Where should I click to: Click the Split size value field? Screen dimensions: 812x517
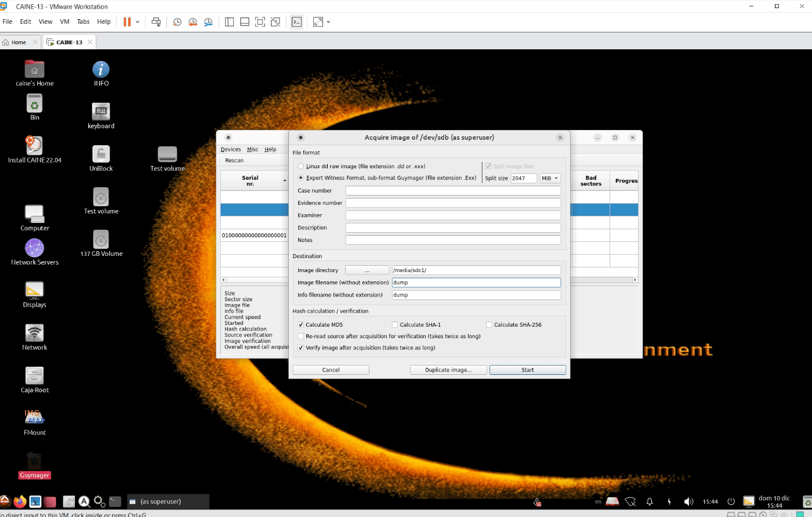[x=523, y=178]
